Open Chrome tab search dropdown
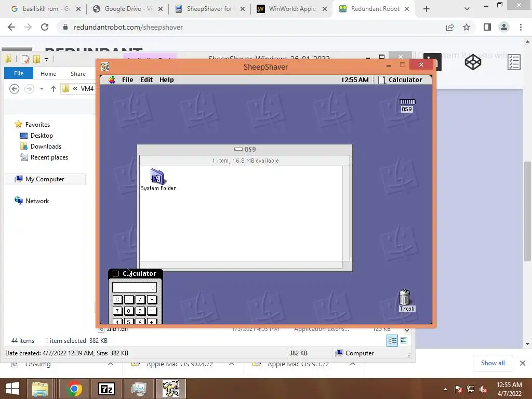The height and width of the screenshot is (399, 532). point(467,9)
